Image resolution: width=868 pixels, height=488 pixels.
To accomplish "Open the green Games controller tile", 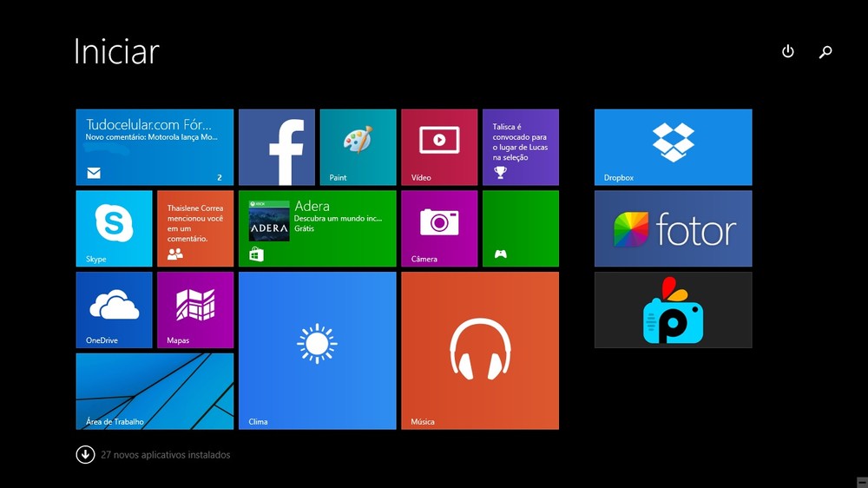I will [520, 228].
